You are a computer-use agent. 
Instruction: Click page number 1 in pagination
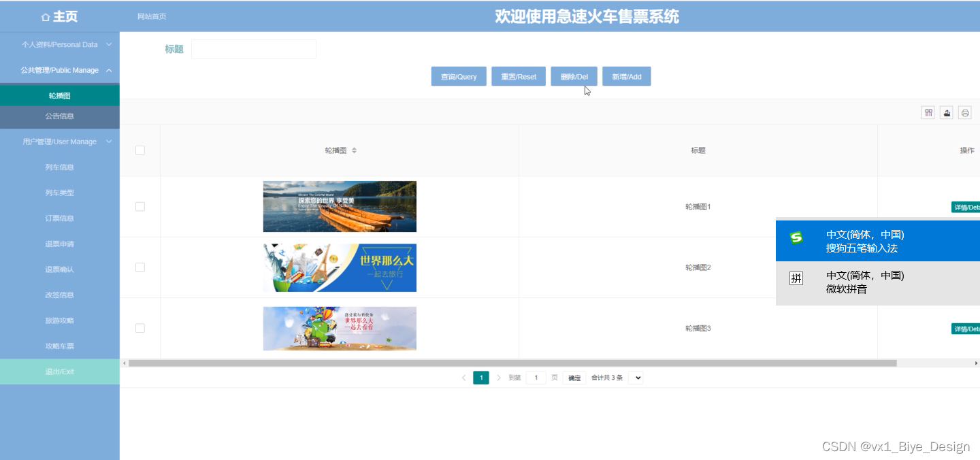point(481,378)
